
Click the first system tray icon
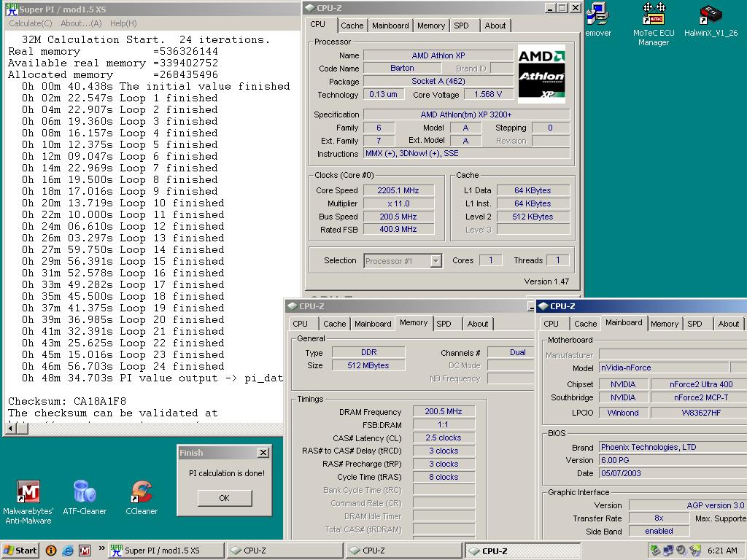[x=656, y=551]
